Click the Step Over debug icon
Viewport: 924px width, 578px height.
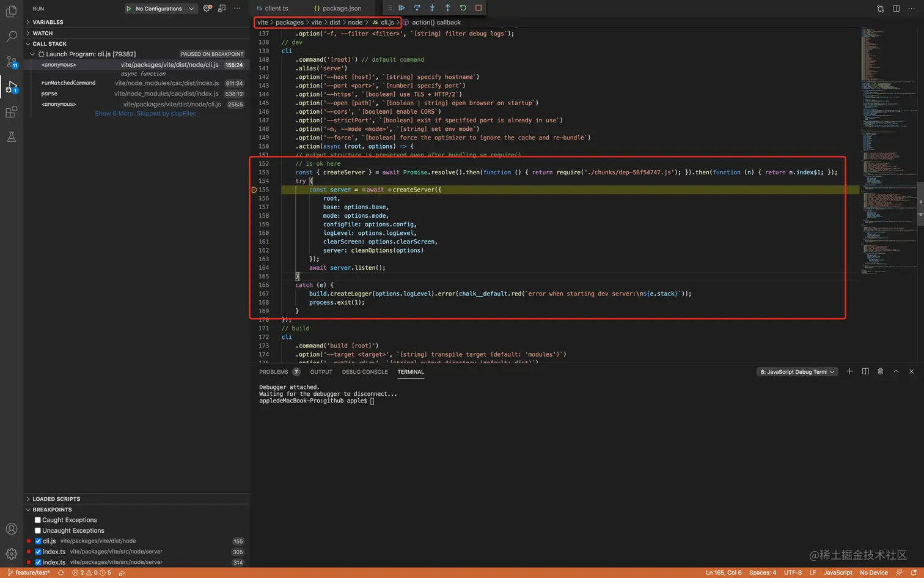pyautogui.click(x=417, y=8)
